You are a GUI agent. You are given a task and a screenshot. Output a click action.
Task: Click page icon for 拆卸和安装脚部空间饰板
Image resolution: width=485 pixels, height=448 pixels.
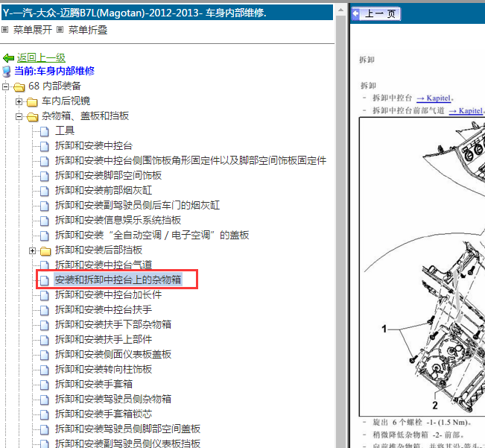[45, 176]
